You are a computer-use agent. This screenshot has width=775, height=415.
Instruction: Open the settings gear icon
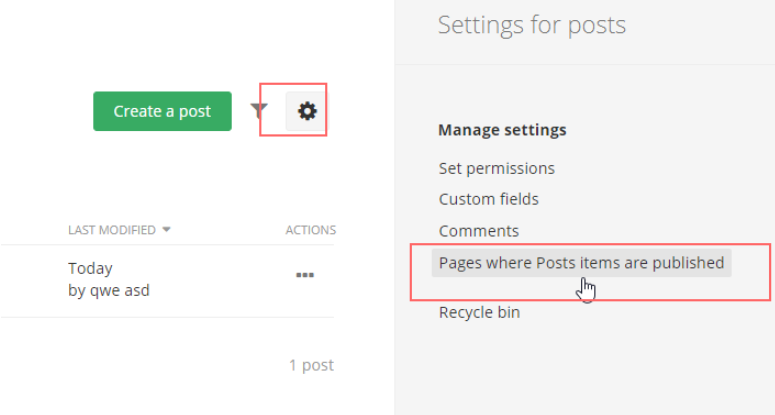pos(306,111)
